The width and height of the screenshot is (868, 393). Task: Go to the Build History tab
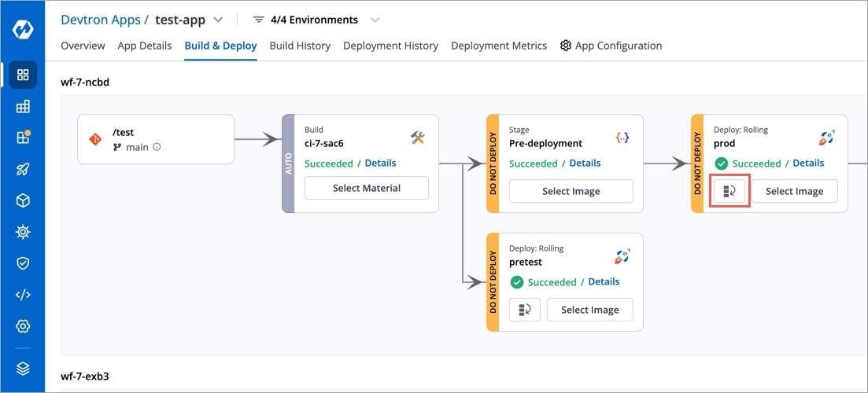point(300,46)
